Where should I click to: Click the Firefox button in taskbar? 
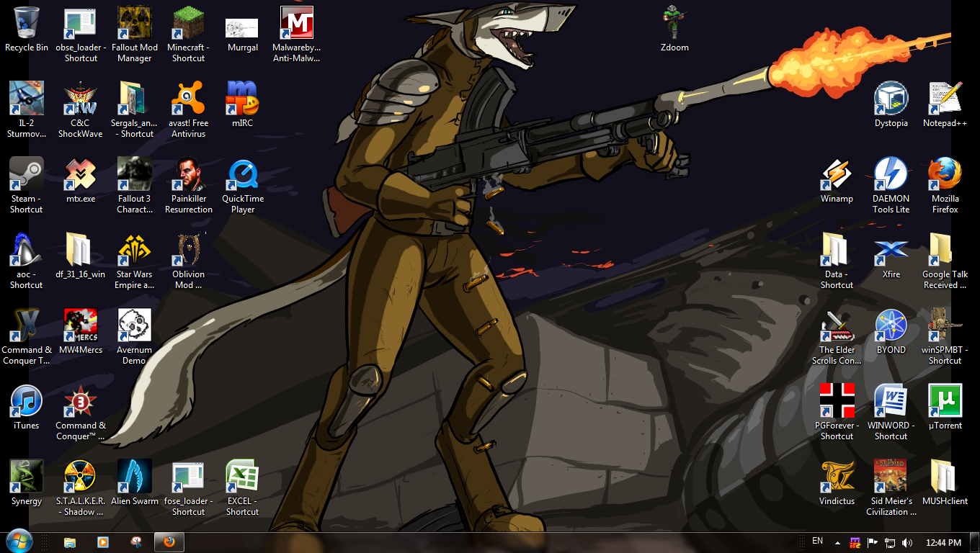[x=169, y=542]
